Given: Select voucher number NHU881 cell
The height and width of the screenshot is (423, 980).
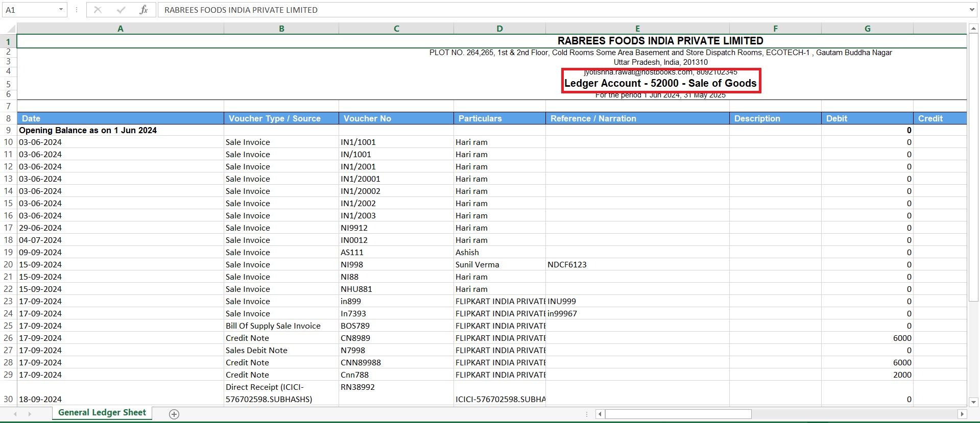Looking at the screenshot, I should [396, 289].
